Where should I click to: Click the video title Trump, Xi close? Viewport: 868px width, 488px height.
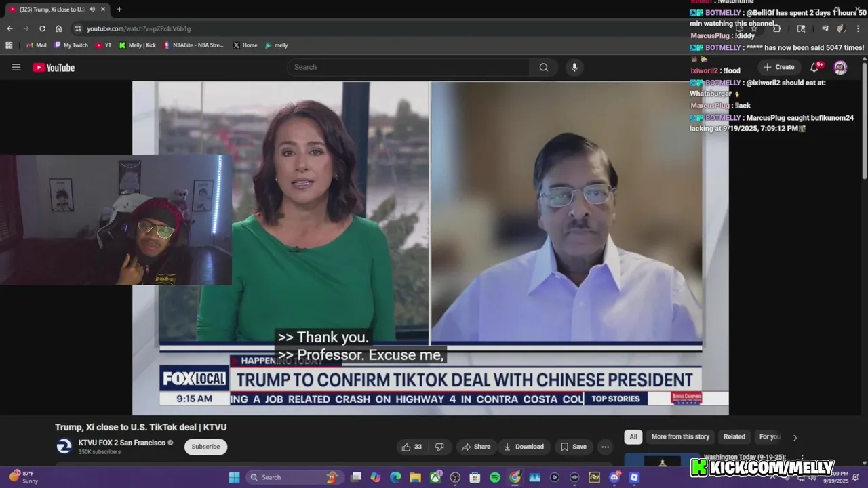(141, 427)
